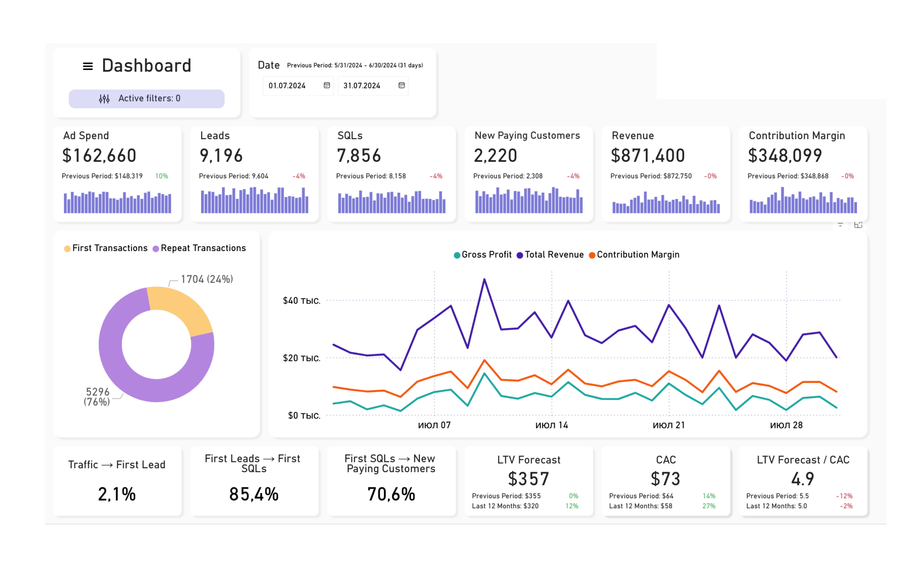Viewport: 924px width, 561px height.
Task: Highlight Total Revenue in the legend
Action: pos(550,255)
